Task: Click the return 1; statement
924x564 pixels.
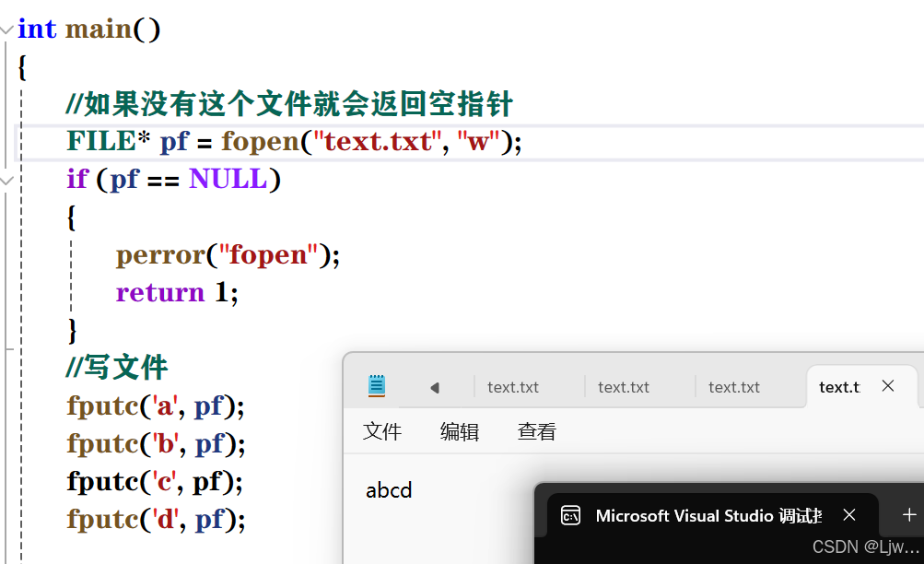Action: pyautogui.click(x=178, y=293)
